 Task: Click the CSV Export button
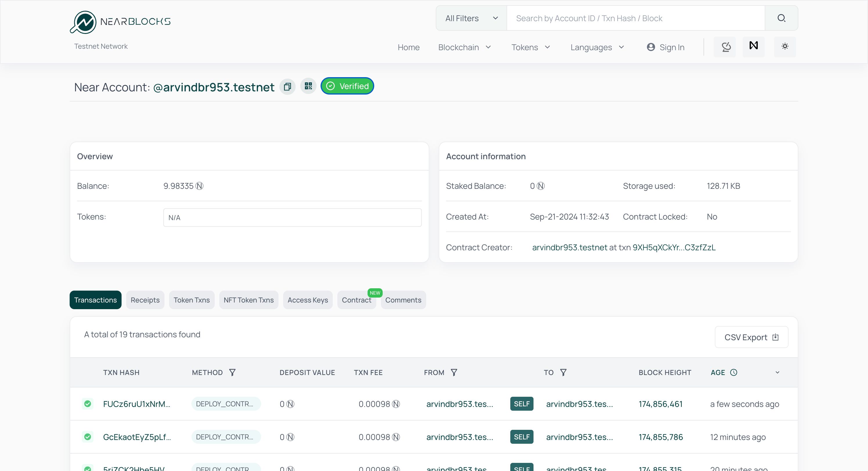click(751, 337)
